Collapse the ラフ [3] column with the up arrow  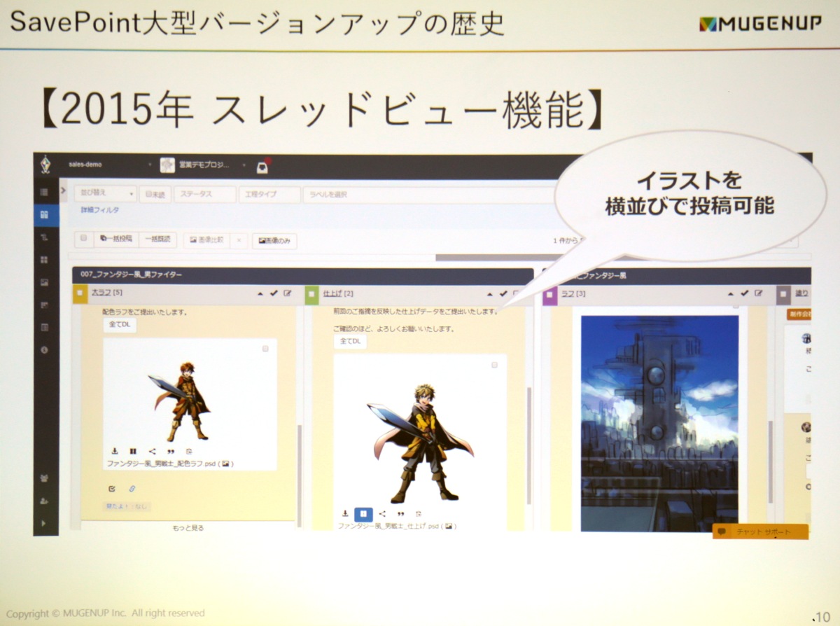730,293
